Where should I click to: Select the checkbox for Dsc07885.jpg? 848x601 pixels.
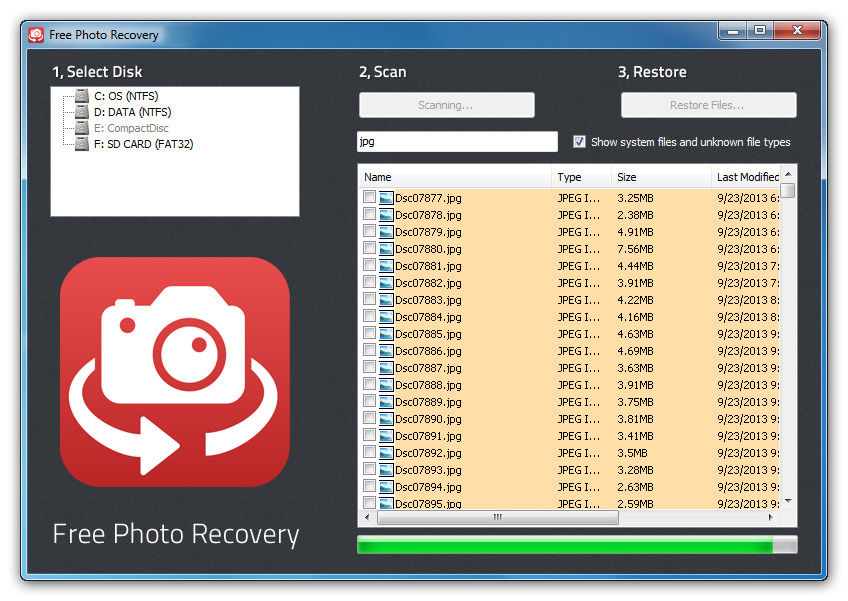tap(369, 333)
